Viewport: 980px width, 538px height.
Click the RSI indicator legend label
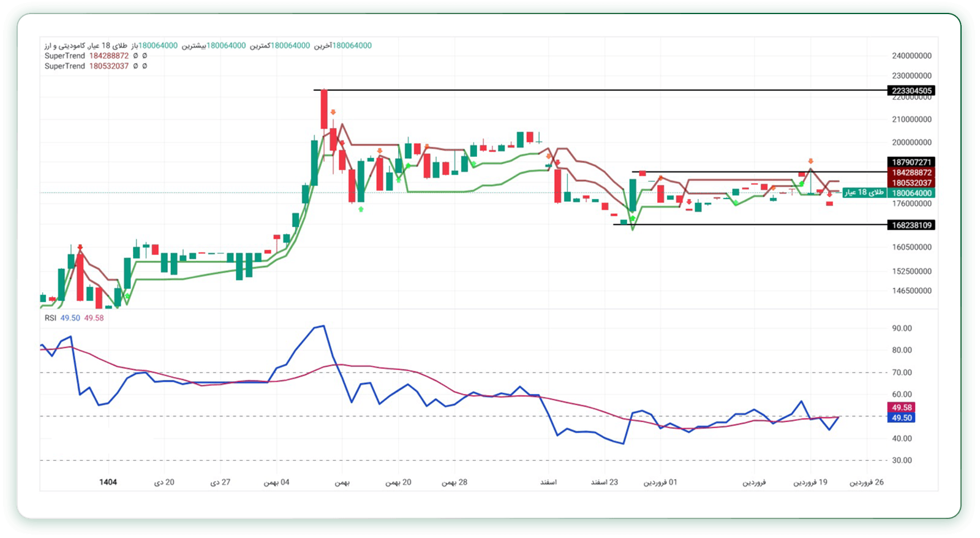[50, 318]
